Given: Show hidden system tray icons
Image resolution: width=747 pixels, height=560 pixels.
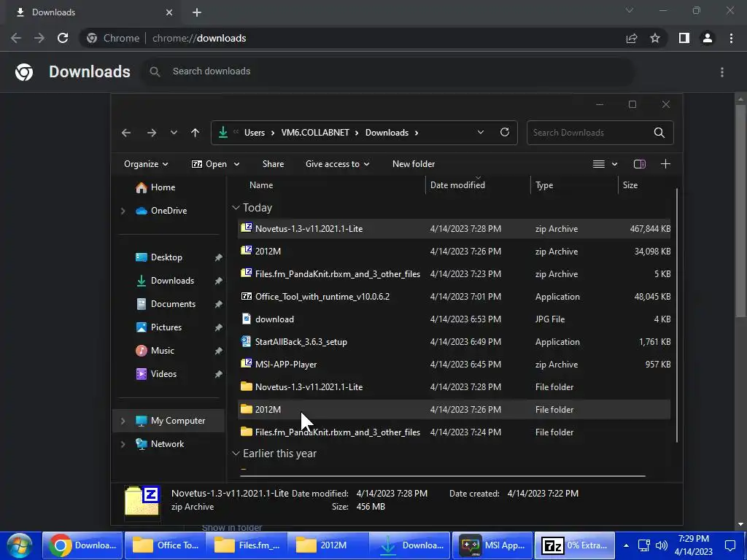Looking at the screenshot, I should (x=626, y=545).
